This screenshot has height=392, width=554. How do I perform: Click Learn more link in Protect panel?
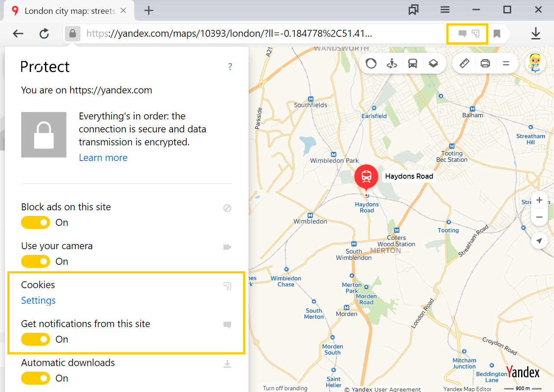coord(103,158)
